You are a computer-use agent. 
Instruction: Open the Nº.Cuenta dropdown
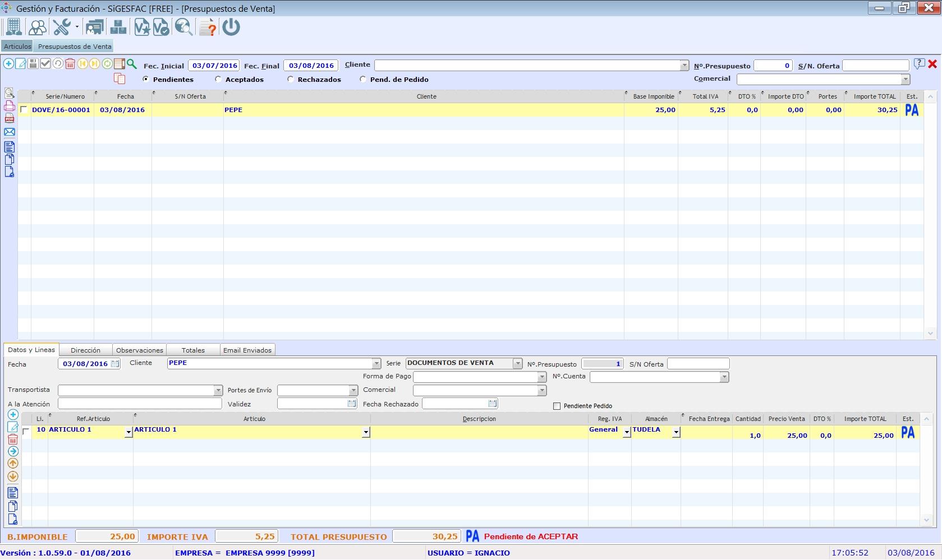pos(724,377)
